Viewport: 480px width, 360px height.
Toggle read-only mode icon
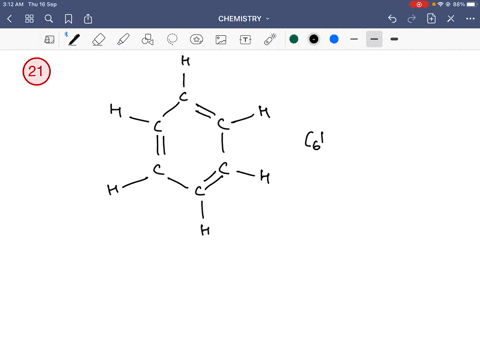(49, 40)
